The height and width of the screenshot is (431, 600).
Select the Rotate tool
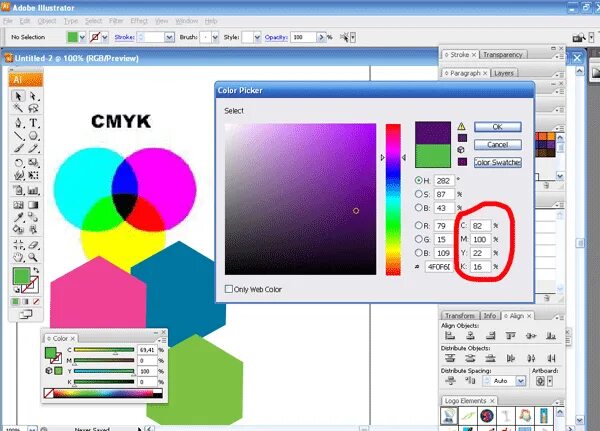tap(18, 163)
